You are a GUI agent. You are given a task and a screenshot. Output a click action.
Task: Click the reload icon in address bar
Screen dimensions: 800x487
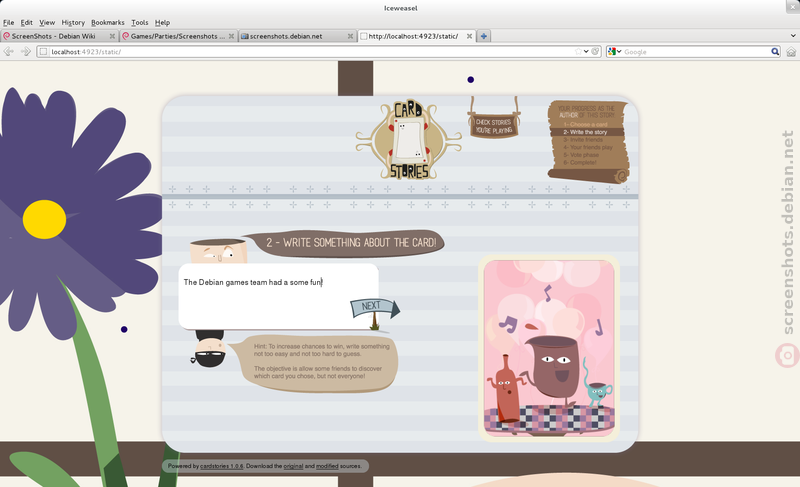click(x=595, y=52)
